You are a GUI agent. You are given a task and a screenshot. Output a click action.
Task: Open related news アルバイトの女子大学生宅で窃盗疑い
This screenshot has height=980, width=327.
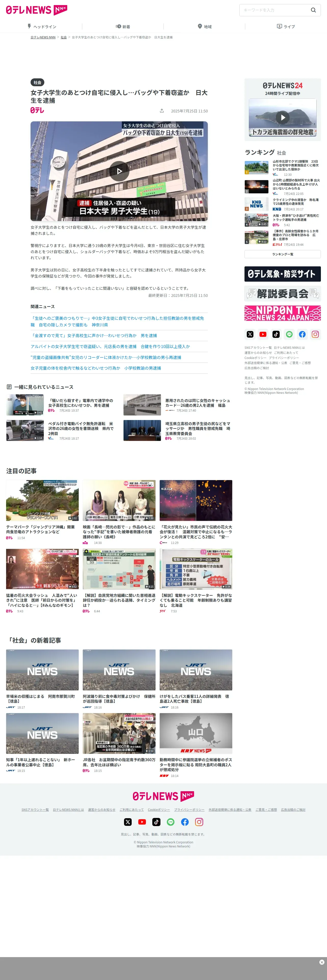coord(110,347)
